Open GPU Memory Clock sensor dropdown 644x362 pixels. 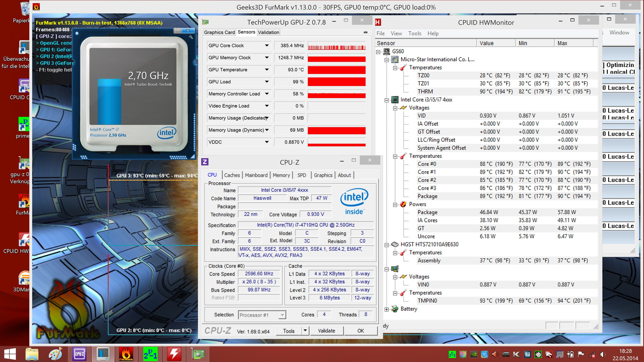tap(267, 58)
